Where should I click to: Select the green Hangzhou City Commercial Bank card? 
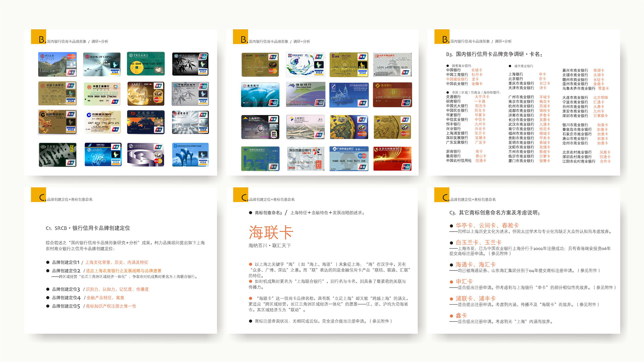point(260,159)
